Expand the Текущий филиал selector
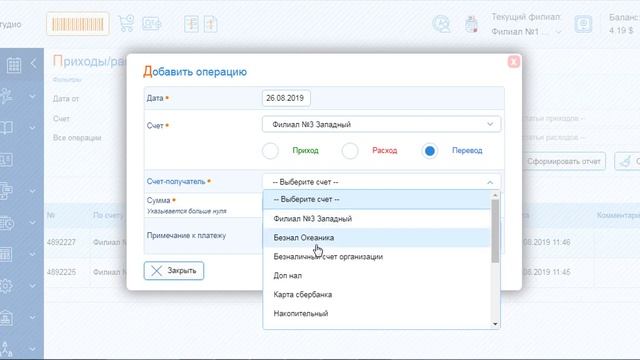 click(559, 32)
